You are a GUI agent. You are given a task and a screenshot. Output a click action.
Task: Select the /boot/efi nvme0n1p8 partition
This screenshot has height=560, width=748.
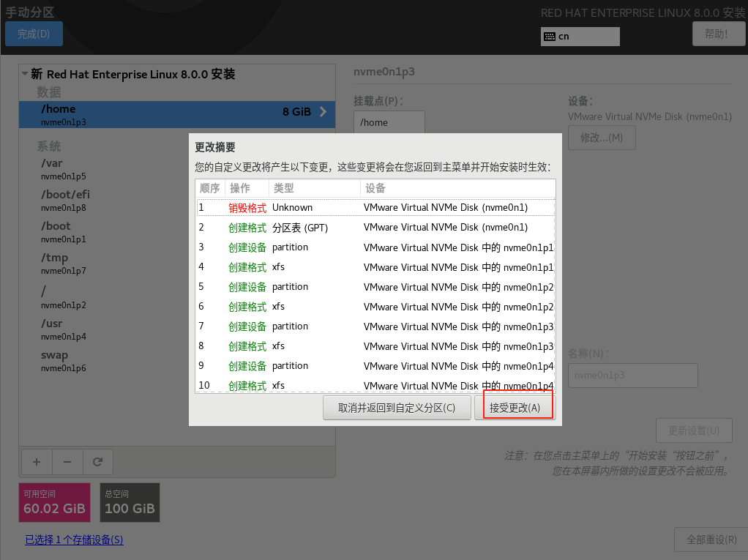(177, 201)
